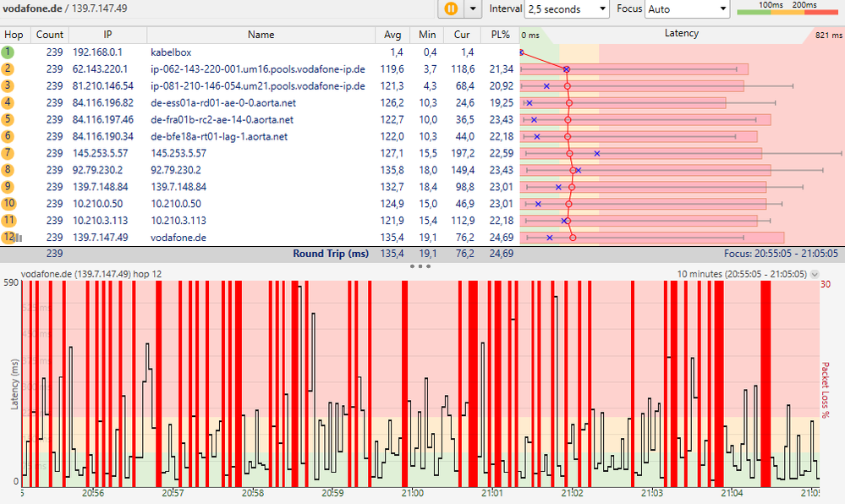
Task: Click vodafone.de name in hop 12 row
Action: click(x=178, y=237)
